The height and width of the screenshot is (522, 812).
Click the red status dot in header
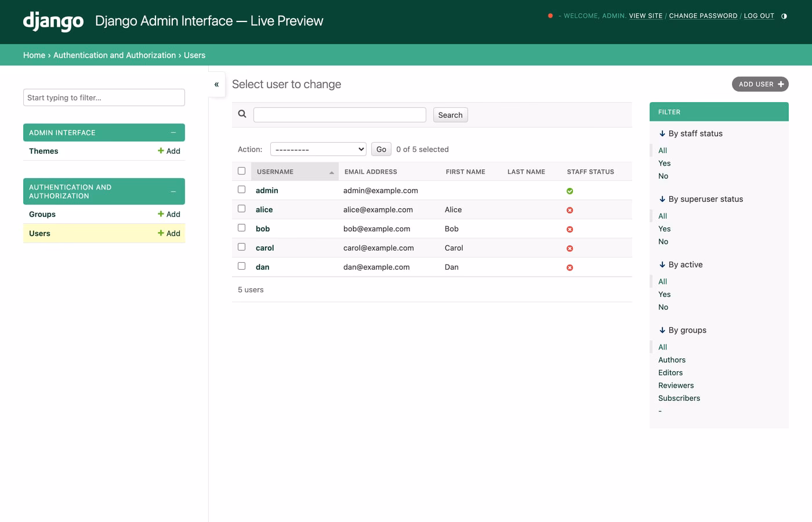point(550,16)
